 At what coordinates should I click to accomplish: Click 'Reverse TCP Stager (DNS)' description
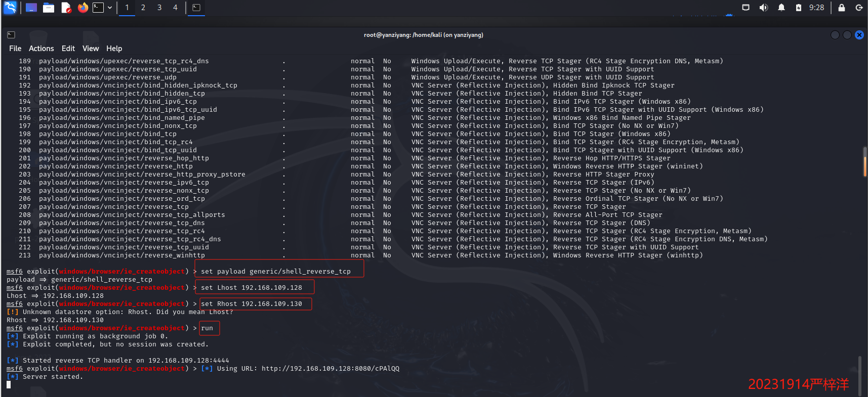pos(602,223)
